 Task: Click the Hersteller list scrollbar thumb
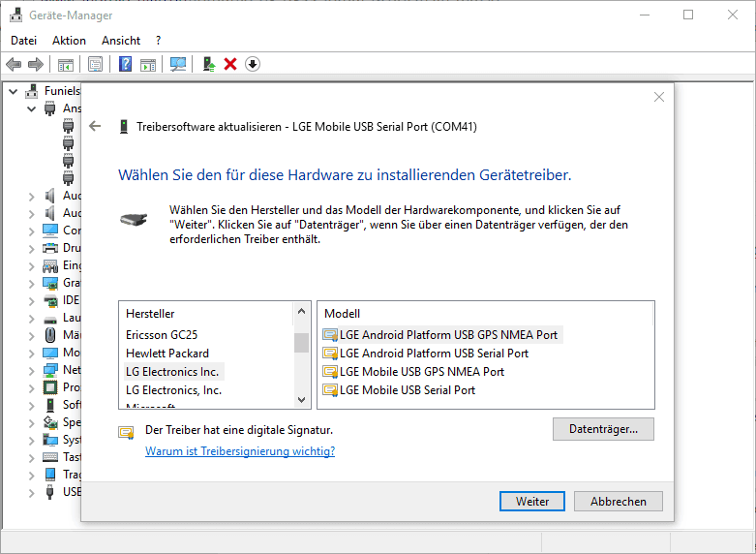(x=301, y=343)
